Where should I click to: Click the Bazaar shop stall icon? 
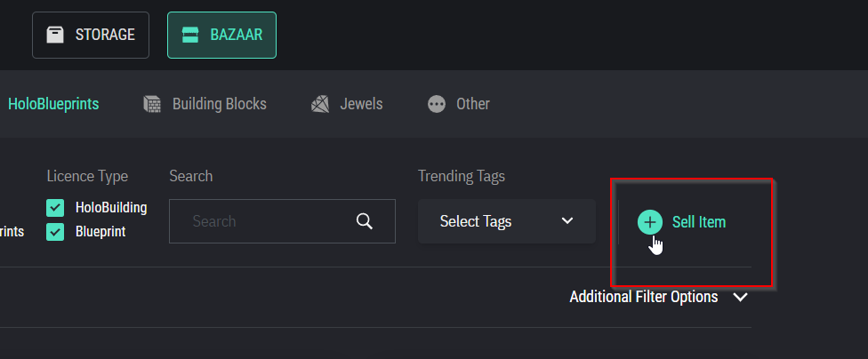click(x=189, y=36)
